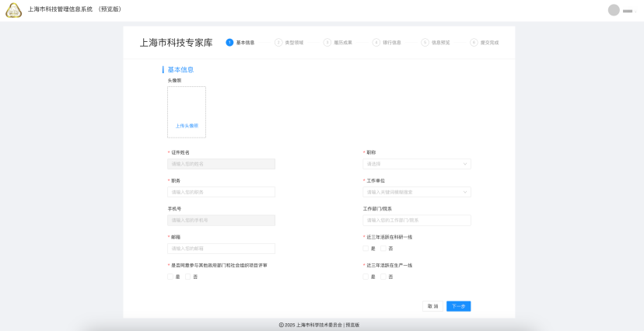Check 是 for 是否同意参与其他政府部门项目评审
The image size is (644, 331).
(170, 277)
